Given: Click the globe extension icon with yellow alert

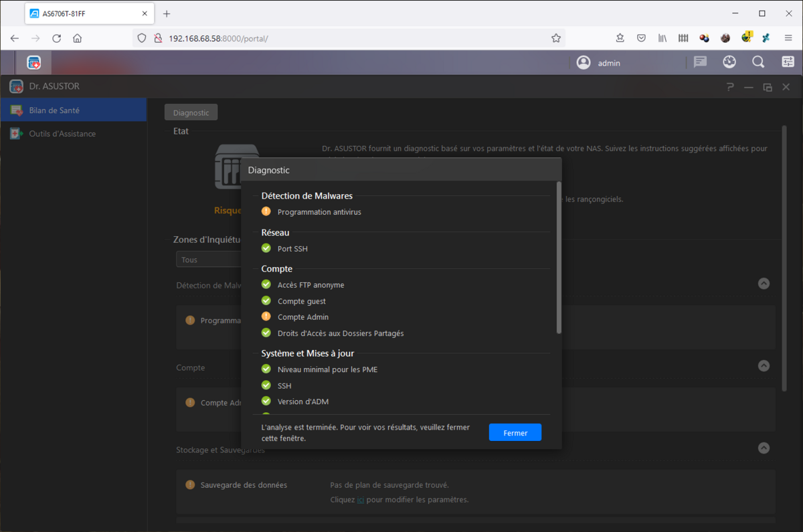Looking at the screenshot, I should 747,37.
